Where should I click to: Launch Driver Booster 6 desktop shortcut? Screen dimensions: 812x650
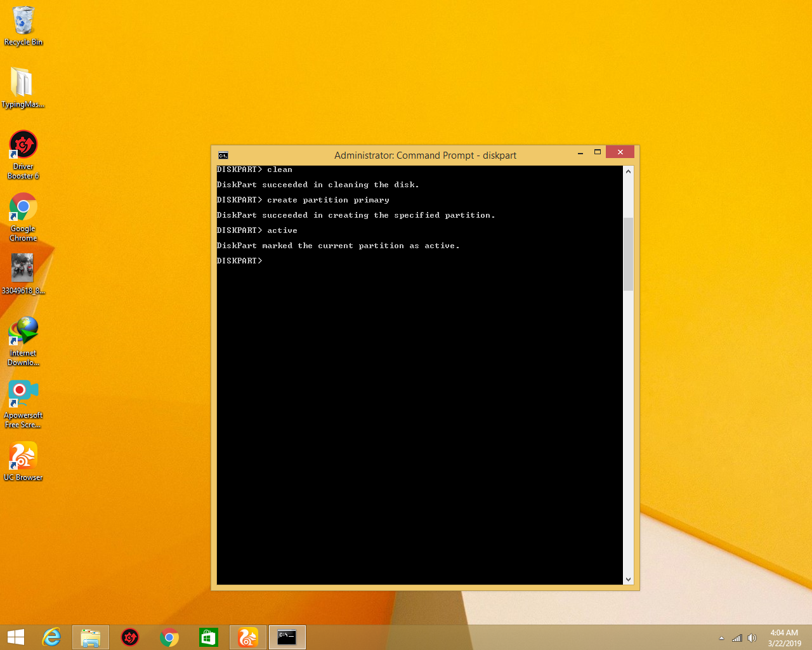tap(23, 145)
